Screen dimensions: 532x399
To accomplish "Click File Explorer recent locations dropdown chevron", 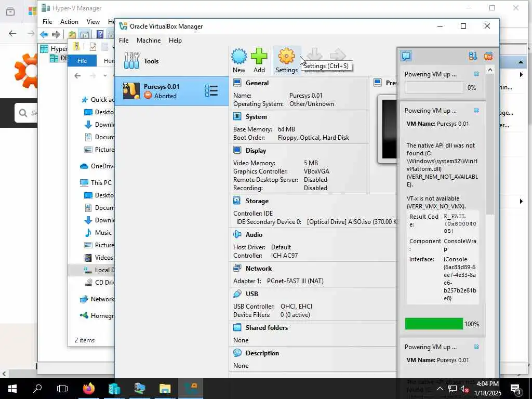I will 105,76.
